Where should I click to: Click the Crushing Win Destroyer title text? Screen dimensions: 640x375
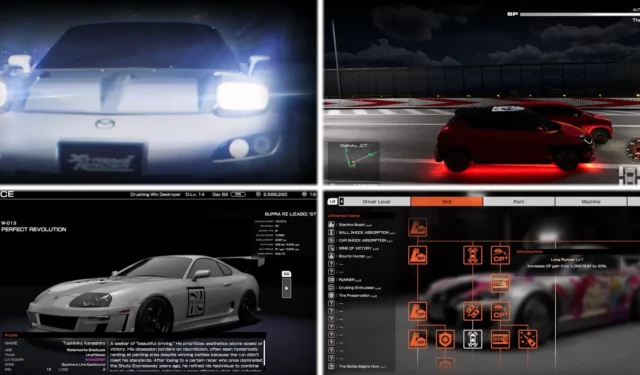155,194
